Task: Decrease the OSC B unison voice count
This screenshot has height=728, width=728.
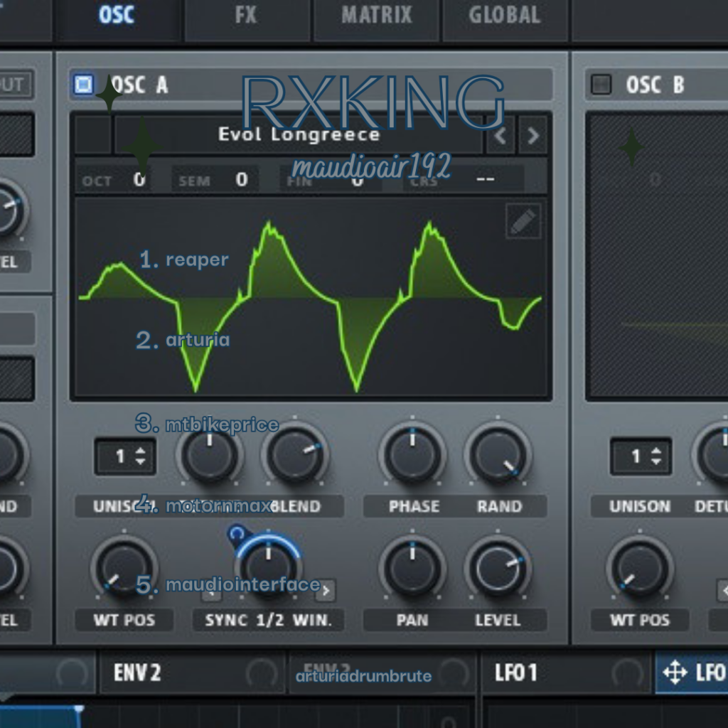Action: click(x=656, y=462)
